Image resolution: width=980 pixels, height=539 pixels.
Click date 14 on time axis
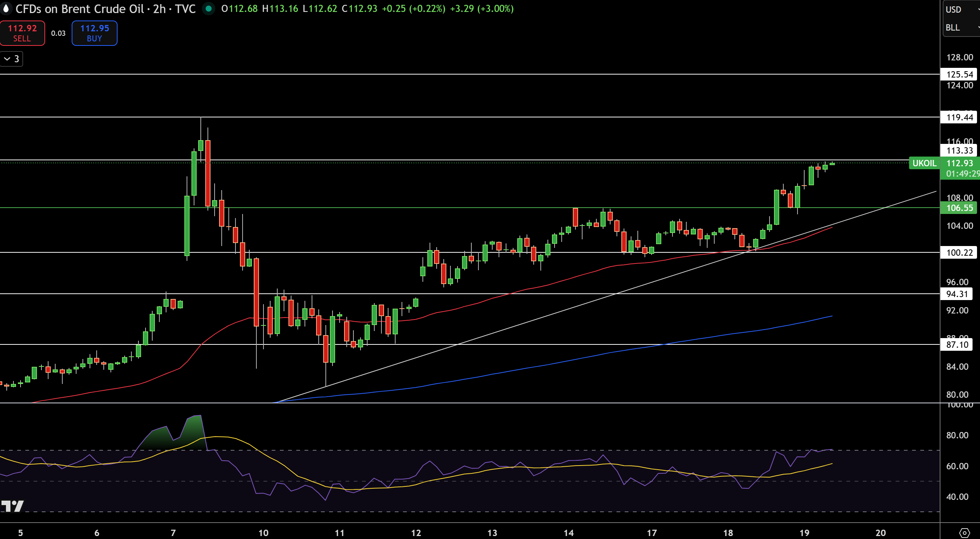pyautogui.click(x=568, y=533)
